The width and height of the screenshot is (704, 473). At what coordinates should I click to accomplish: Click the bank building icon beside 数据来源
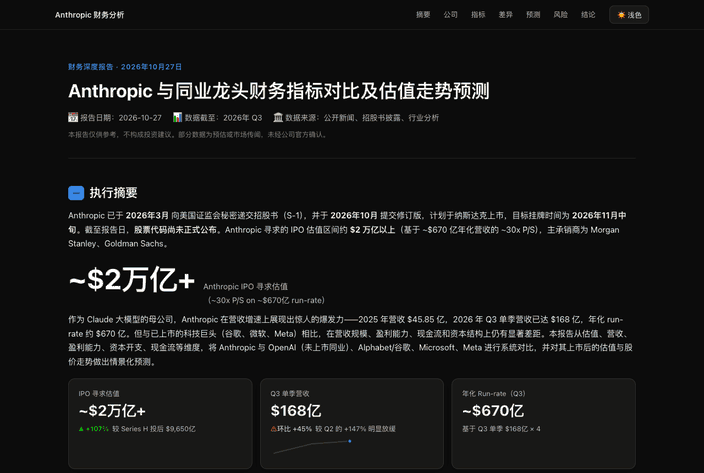coord(278,118)
